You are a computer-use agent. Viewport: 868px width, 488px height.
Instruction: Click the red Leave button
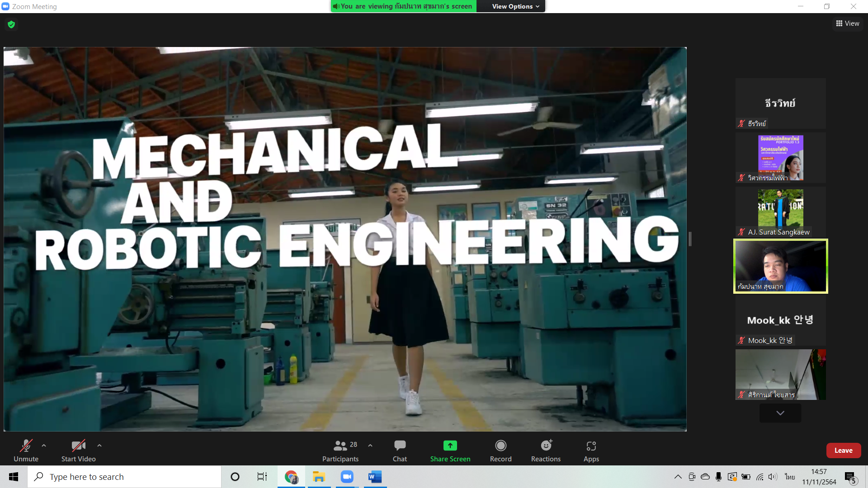(x=843, y=450)
